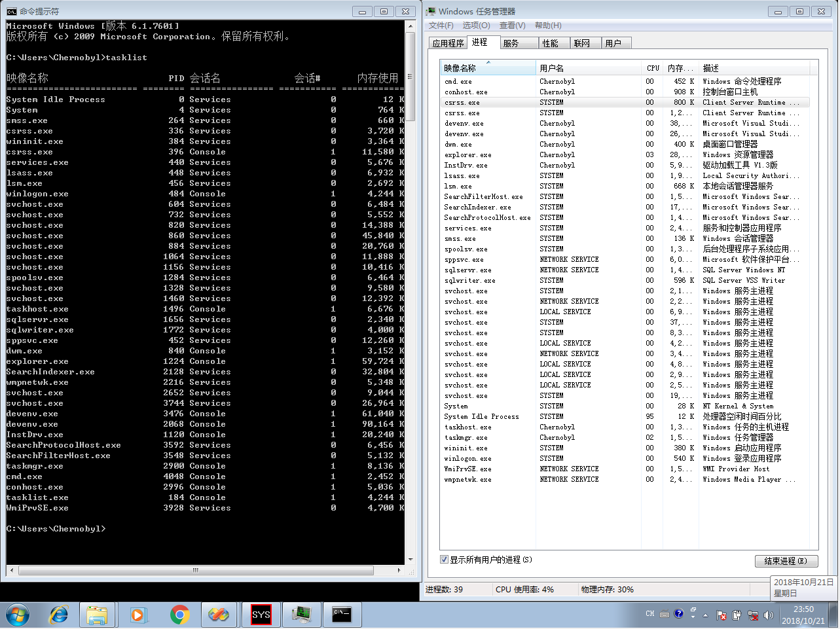
Task: Select dwm.exe row in Task Manager
Action: [627, 144]
